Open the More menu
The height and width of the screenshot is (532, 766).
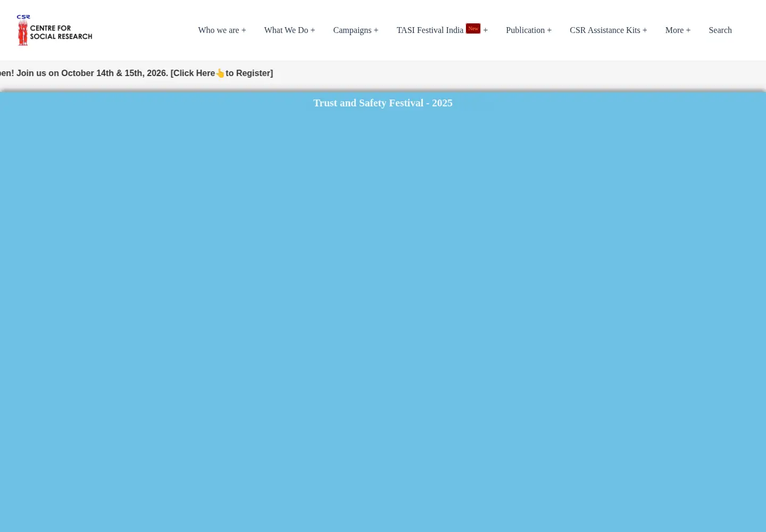point(678,30)
